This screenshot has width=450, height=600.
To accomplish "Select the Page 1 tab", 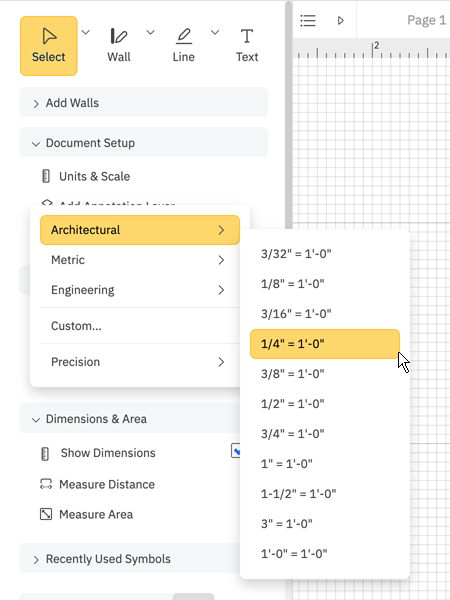I will pos(426,20).
